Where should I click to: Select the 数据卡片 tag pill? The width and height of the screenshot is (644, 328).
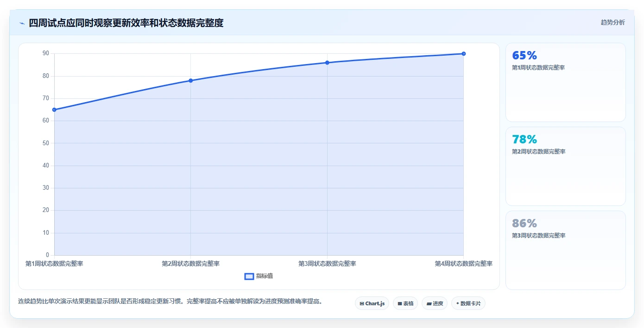pos(468,303)
